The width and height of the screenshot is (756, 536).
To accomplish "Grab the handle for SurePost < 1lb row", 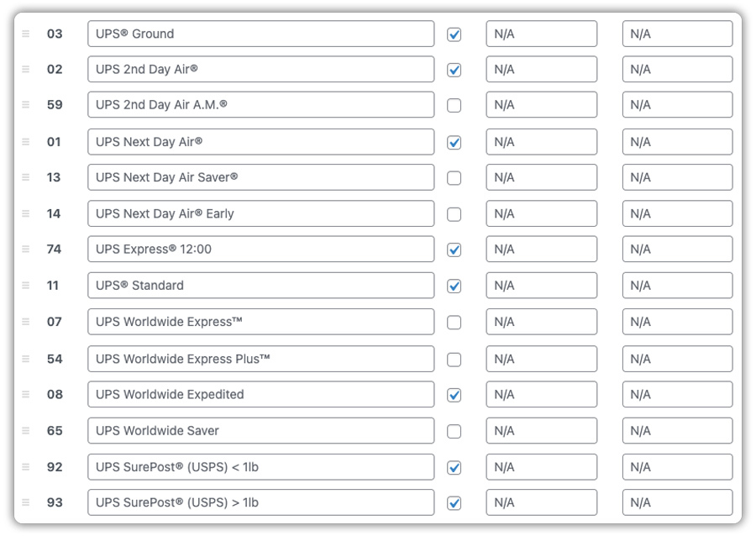I will [26, 466].
